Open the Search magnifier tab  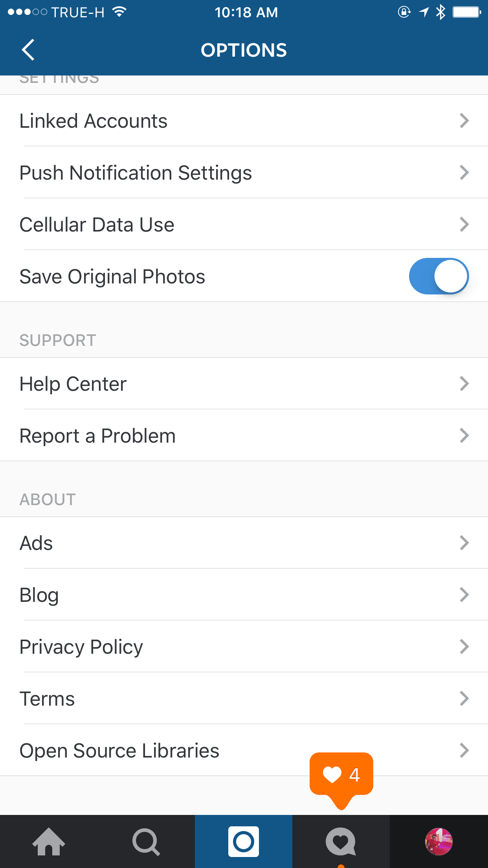pos(146,842)
